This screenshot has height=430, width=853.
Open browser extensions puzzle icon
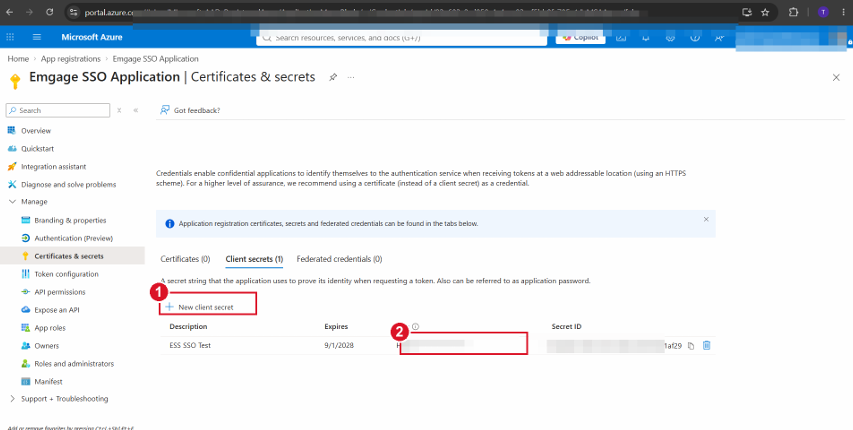[793, 12]
